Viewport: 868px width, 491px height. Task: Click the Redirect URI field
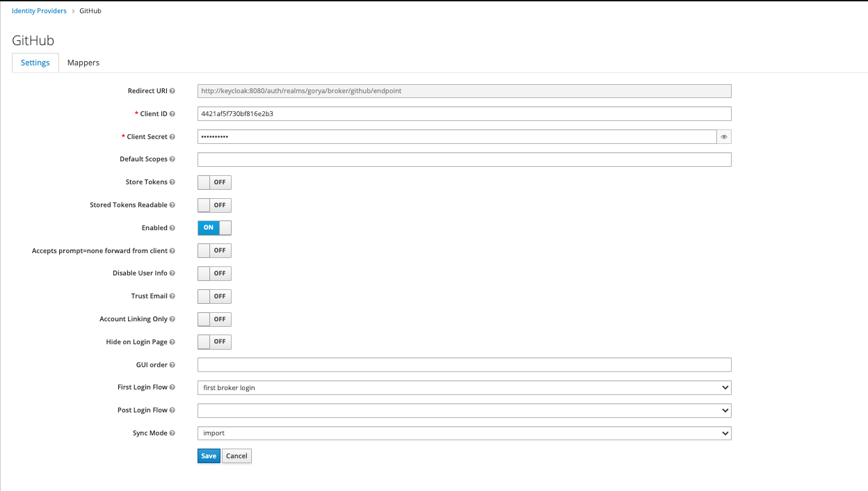[x=465, y=91]
